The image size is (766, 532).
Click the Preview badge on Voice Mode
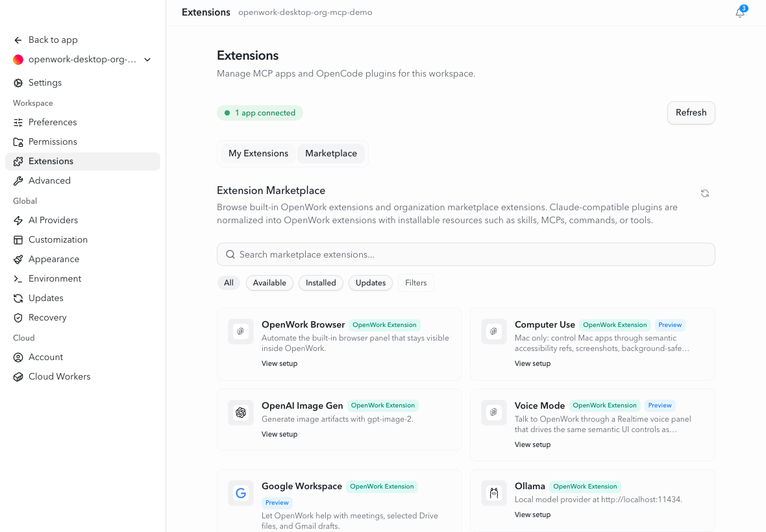coord(660,405)
